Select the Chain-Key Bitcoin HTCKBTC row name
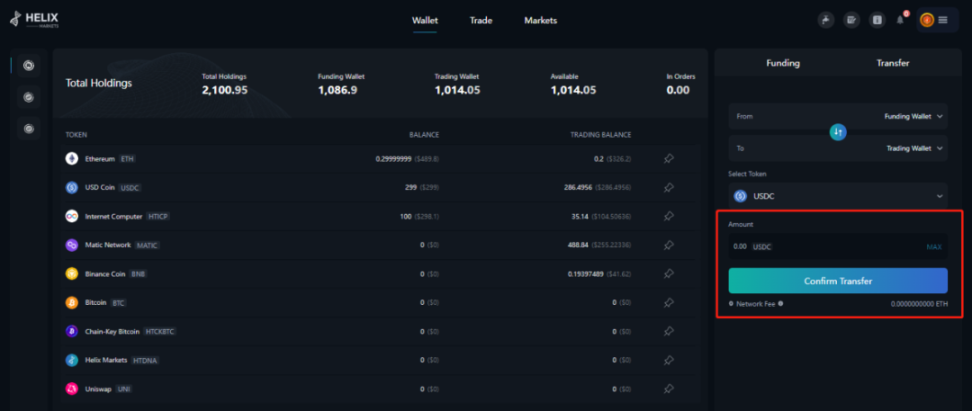The image size is (972, 411). tap(131, 331)
